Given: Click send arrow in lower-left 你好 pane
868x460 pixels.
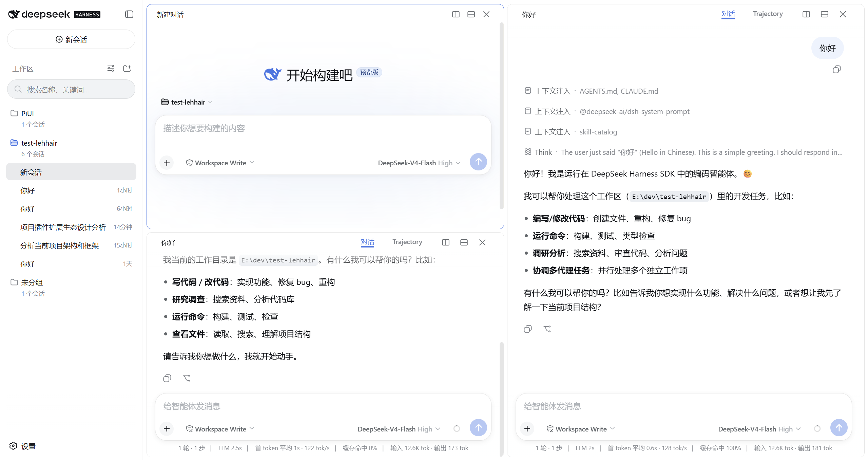Looking at the screenshot, I should [x=478, y=428].
